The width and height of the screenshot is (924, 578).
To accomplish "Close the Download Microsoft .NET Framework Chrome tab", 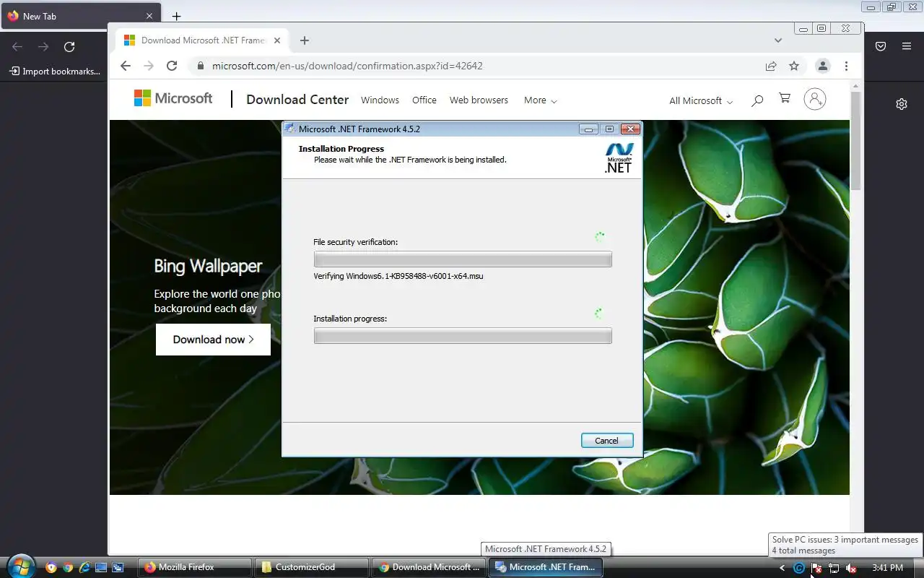I will point(277,40).
